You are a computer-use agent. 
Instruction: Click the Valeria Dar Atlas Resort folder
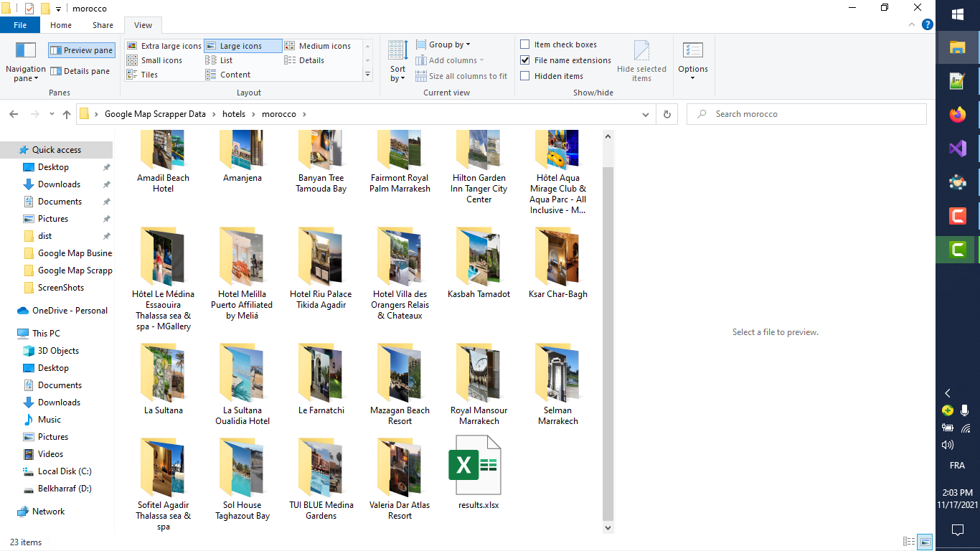click(x=400, y=479)
